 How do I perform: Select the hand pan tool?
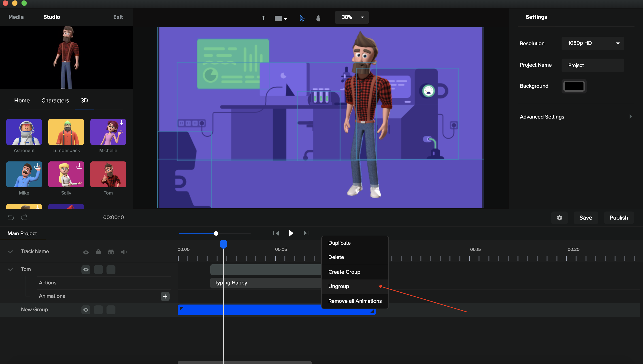tap(318, 18)
